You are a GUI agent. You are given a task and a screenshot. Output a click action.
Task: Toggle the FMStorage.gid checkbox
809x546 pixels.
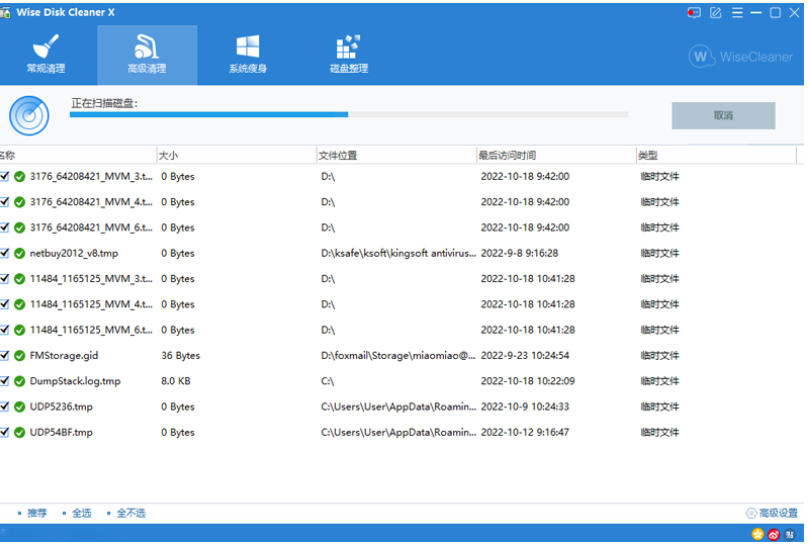pos(5,355)
